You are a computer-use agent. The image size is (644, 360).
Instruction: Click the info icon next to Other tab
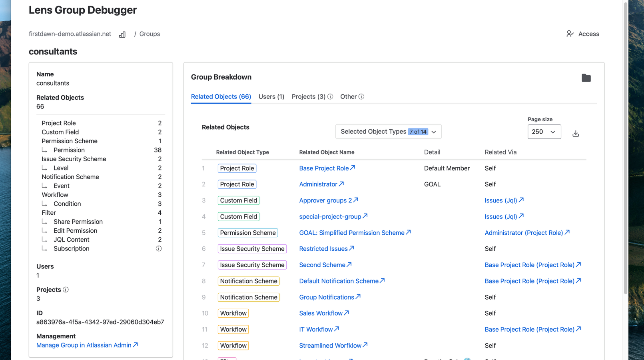(361, 97)
